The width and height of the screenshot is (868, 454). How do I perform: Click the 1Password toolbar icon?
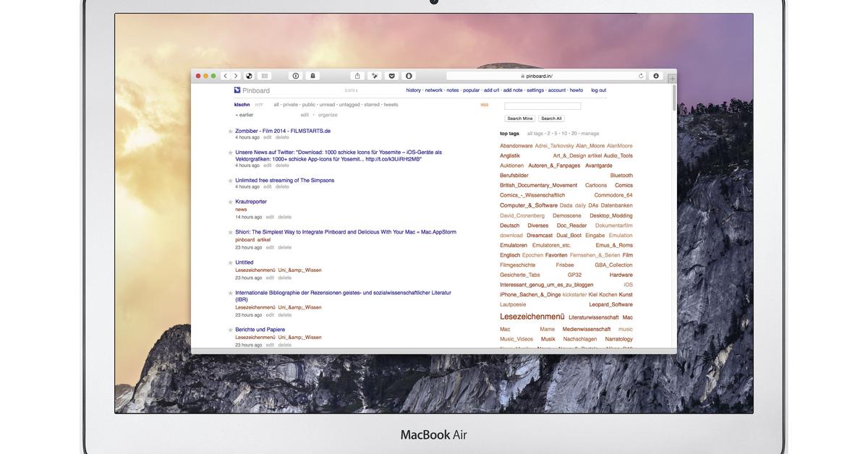coord(296,76)
